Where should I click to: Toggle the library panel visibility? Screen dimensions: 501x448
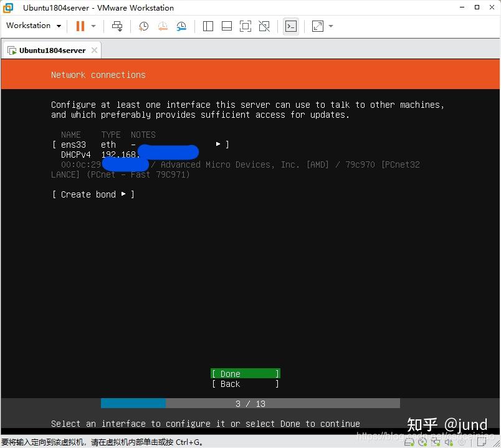tap(208, 26)
